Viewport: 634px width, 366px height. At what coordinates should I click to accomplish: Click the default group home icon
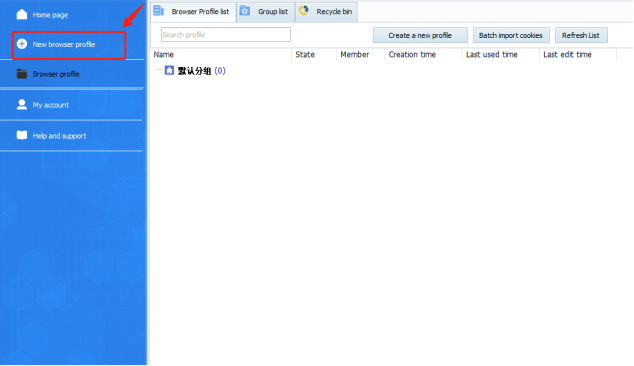pyautogui.click(x=169, y=70)
